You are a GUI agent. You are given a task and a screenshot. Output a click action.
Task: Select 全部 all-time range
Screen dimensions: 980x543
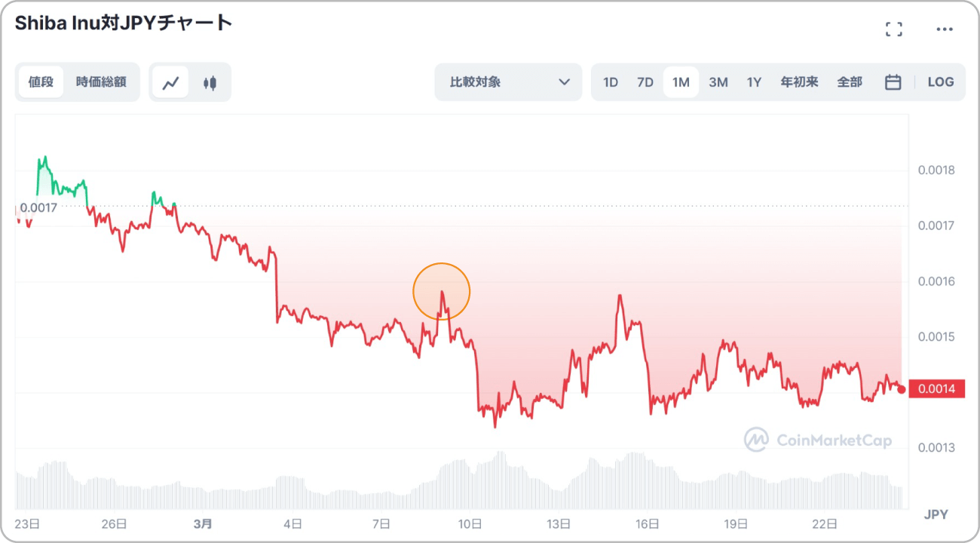click(850, 82)
